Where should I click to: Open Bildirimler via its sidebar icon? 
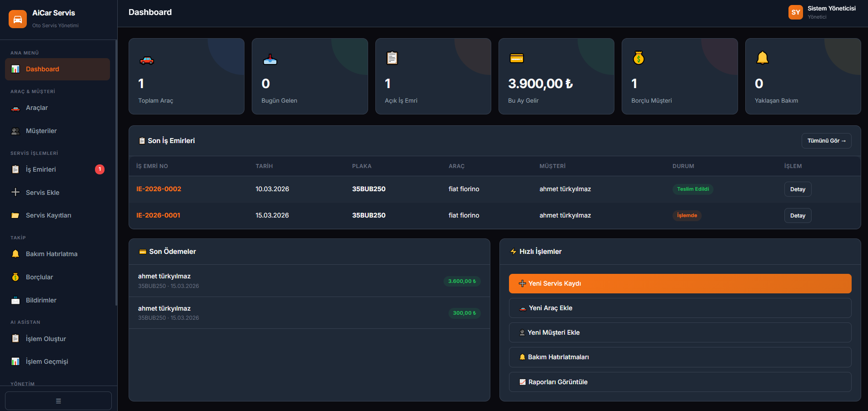pyautogui.click(x=15, y=300)
